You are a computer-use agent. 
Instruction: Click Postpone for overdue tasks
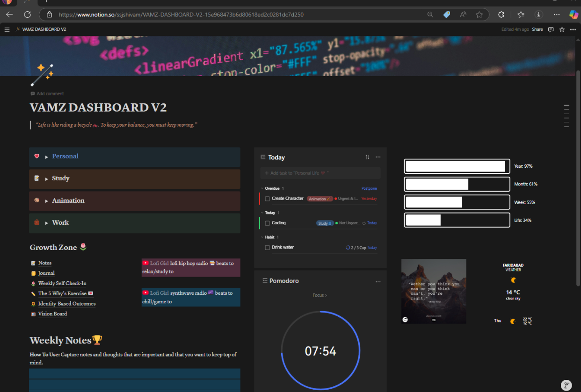(369, 188)
